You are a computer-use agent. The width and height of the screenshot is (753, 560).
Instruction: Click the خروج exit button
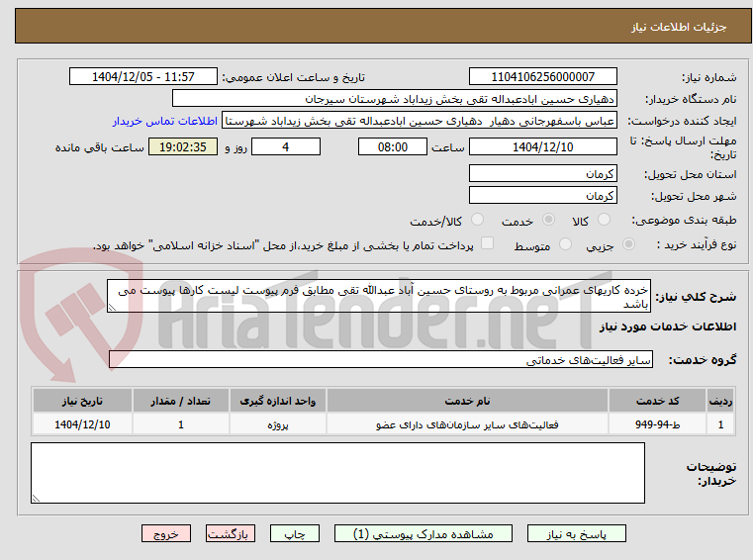(x=165, y=534)
